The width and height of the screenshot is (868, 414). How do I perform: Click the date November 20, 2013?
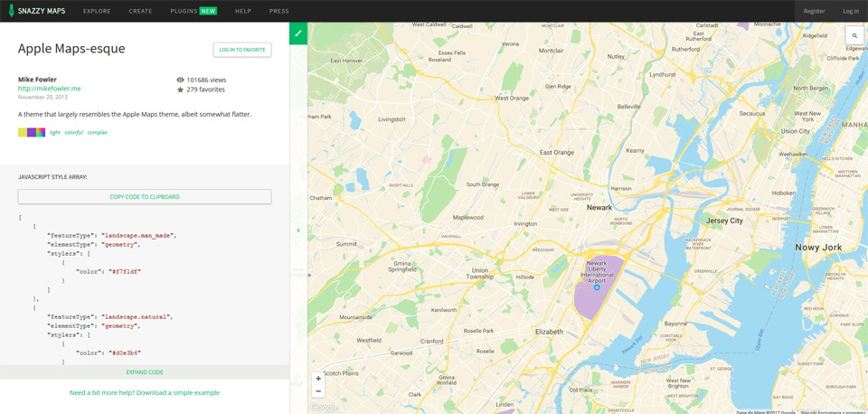point(42,97)
